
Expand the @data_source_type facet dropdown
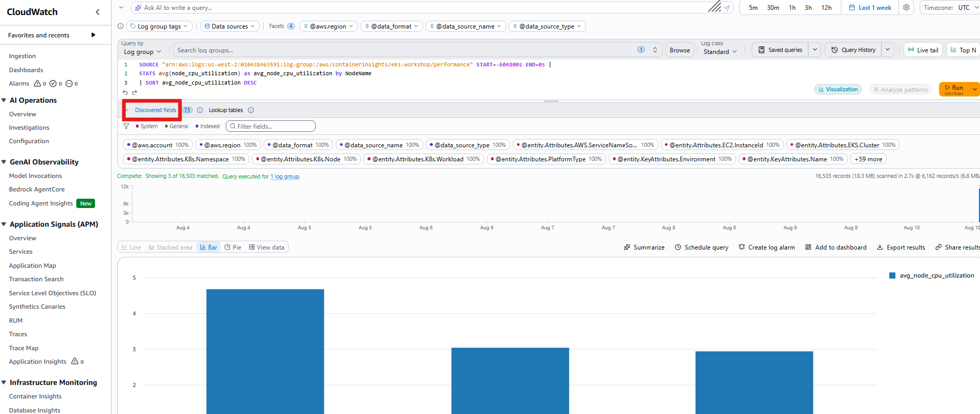(547, 26)
